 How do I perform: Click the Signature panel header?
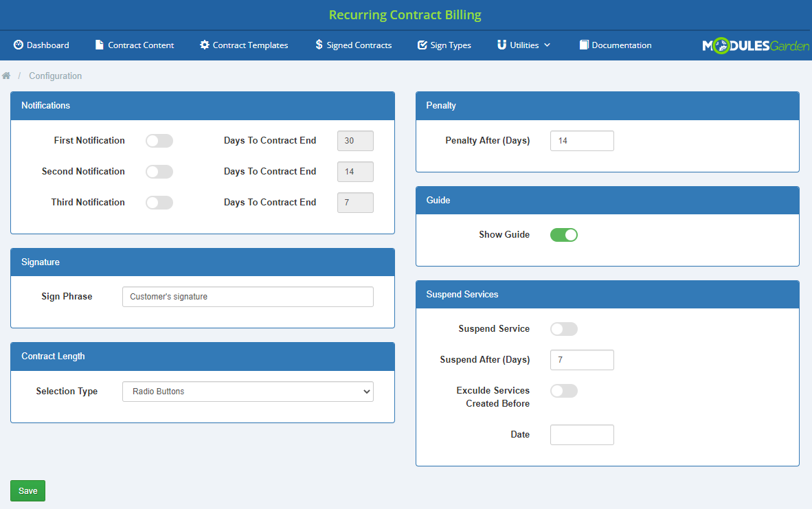[x=203, y=262]
